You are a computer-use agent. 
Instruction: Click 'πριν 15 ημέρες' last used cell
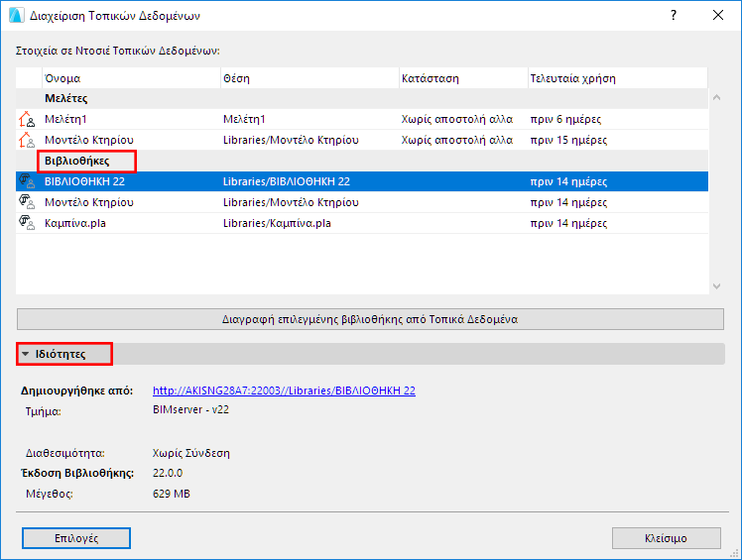568,140
